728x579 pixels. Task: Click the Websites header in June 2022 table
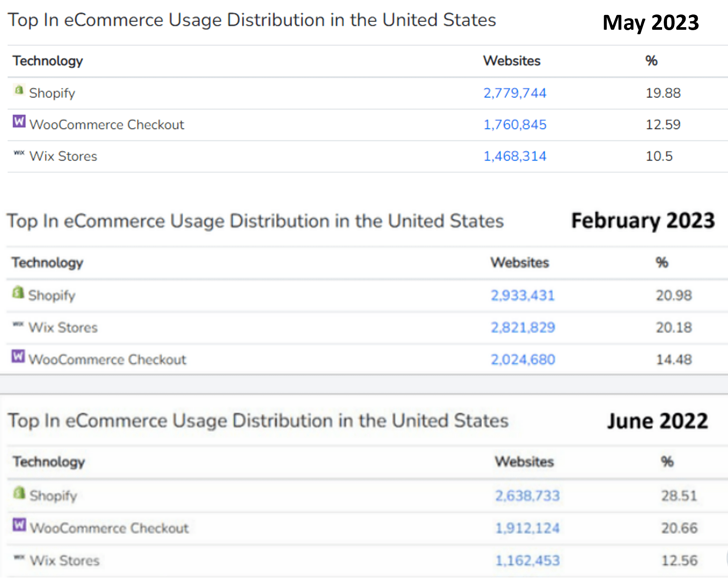(x=524, y=461)
